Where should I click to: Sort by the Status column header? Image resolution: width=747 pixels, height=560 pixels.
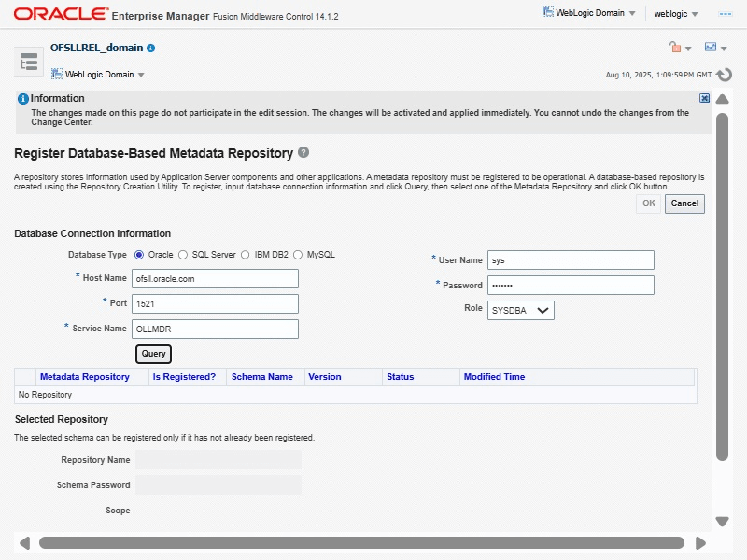(401, 377)
